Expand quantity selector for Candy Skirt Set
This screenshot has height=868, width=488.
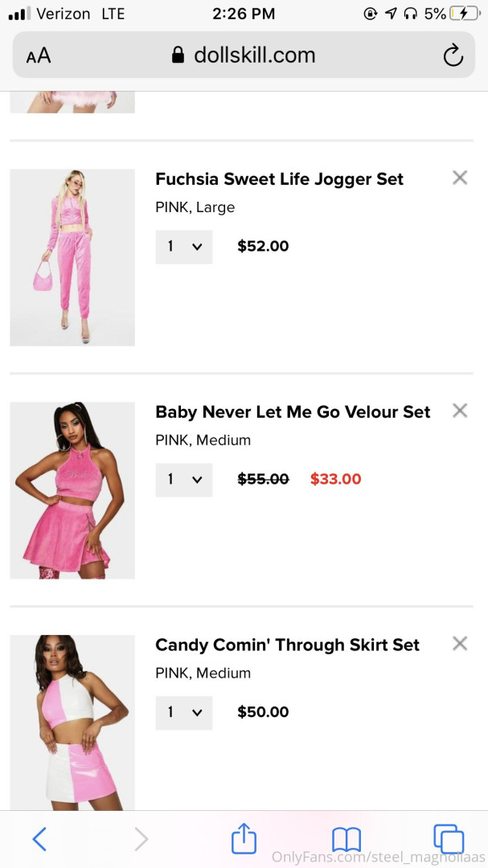184,713
